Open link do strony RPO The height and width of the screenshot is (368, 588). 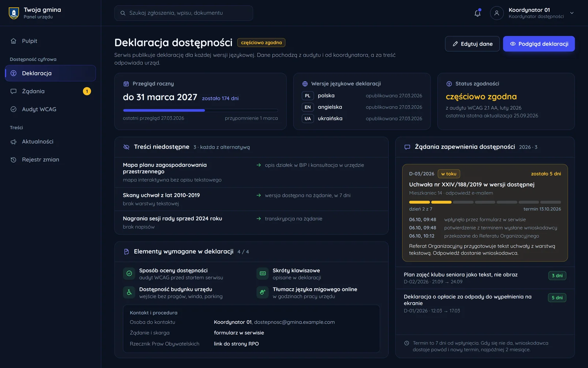click(x=236, y=344)
